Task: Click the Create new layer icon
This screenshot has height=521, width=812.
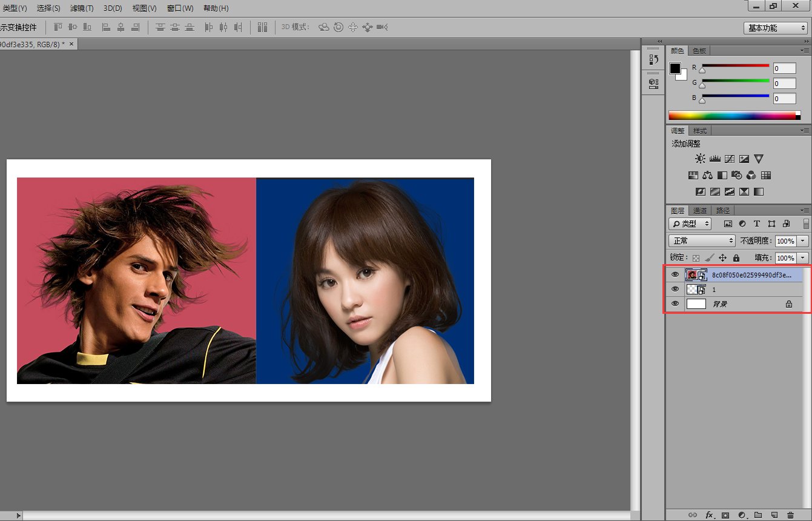Action: tap(773, 515)
